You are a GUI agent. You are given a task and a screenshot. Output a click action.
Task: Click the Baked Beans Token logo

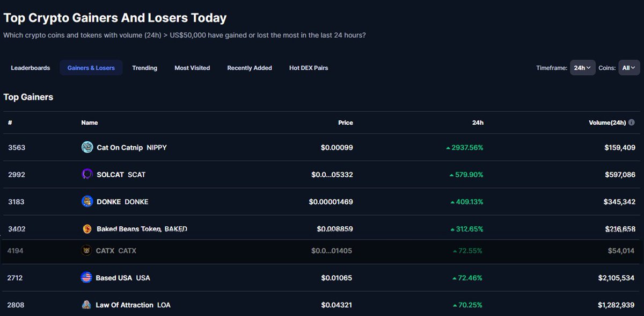click(87, 229)
